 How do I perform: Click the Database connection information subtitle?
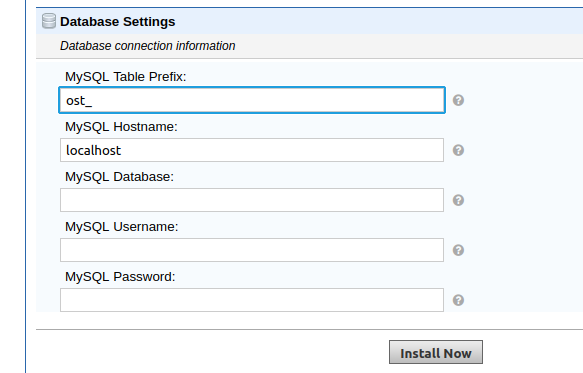pyautogui.click(x=148, y=46)
